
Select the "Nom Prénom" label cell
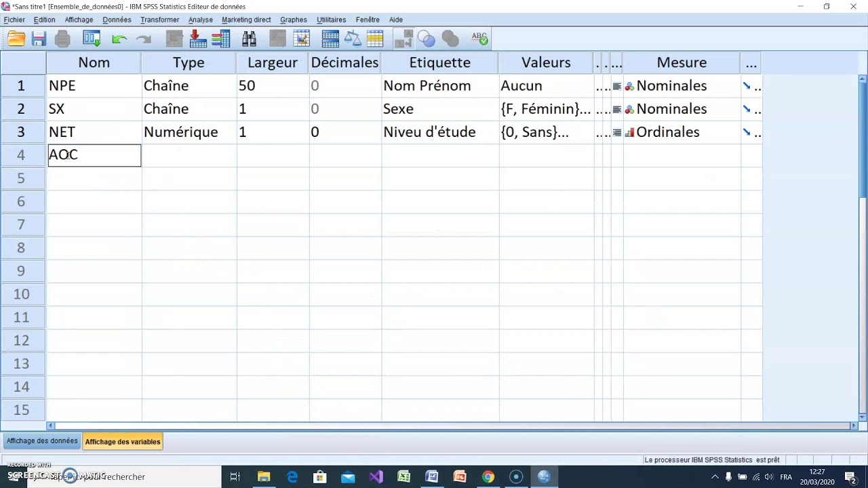pos(440,85)
